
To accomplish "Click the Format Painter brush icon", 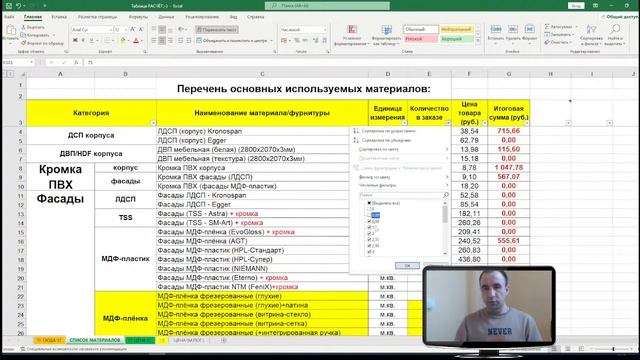I will coord(24,43).
